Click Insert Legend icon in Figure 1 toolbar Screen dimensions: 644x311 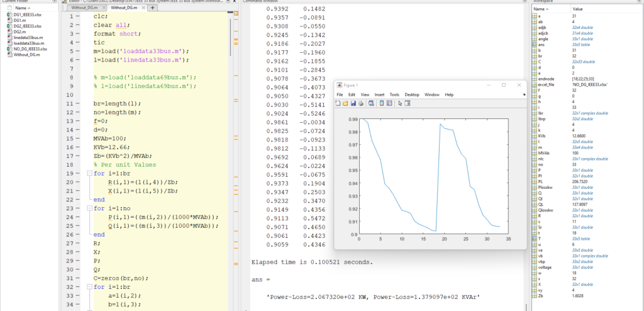389,103
